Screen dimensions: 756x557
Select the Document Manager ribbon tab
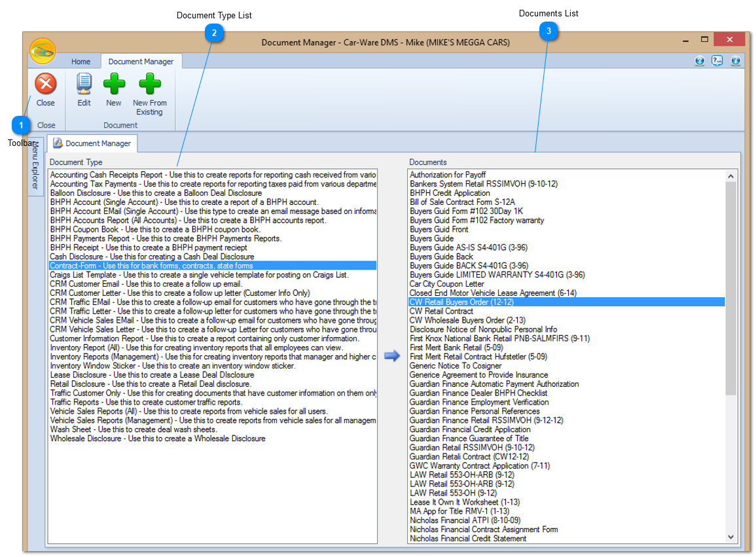[141, 62]
